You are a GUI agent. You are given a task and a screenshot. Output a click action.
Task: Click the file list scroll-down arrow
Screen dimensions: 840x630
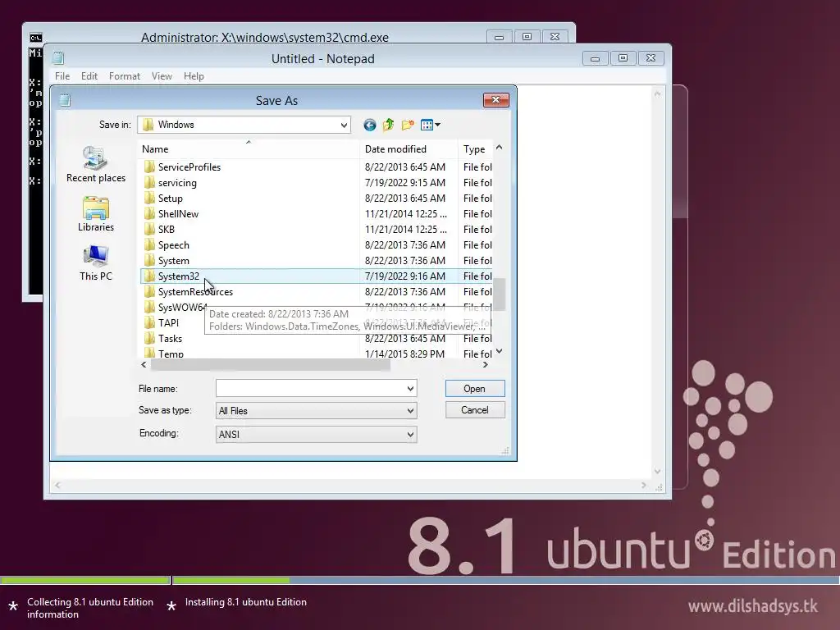500,351
